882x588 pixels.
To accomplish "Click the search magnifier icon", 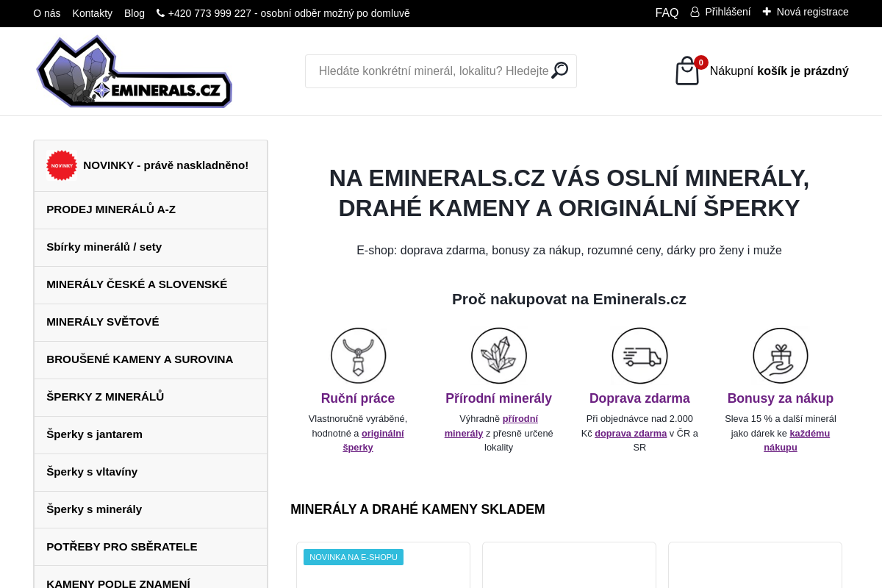I will coord(560,71).
